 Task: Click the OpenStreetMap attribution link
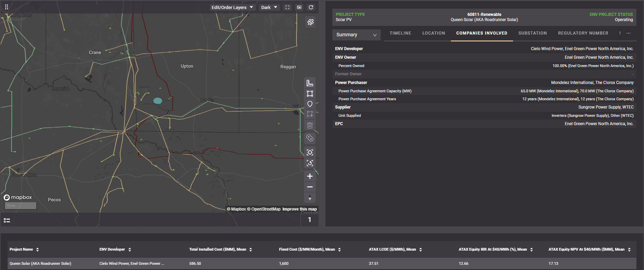264,209
